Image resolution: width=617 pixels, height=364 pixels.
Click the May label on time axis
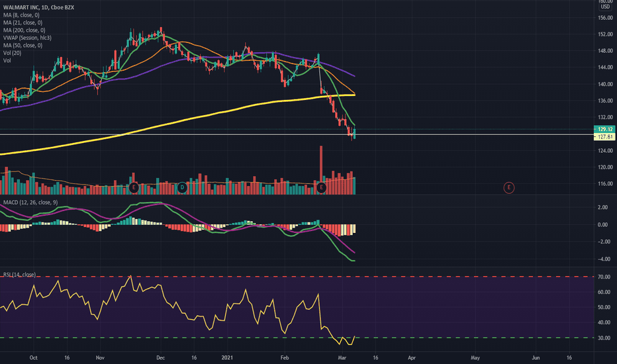[475, 357]
